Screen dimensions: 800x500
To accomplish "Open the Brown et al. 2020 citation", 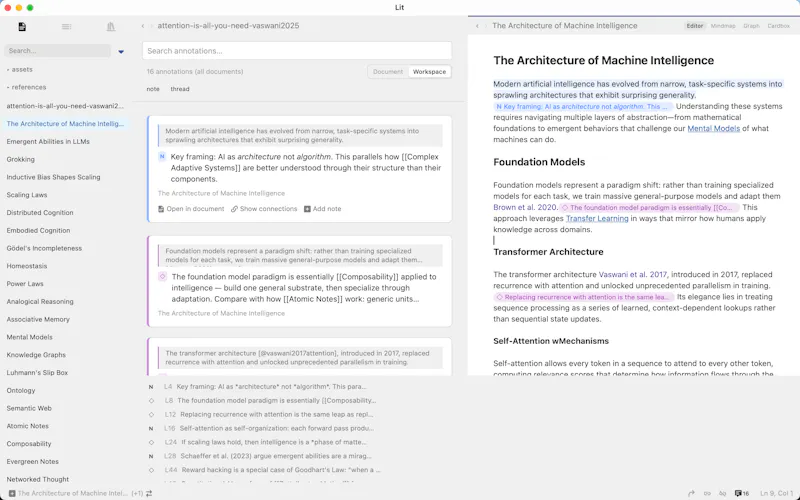I will [525, 207].
